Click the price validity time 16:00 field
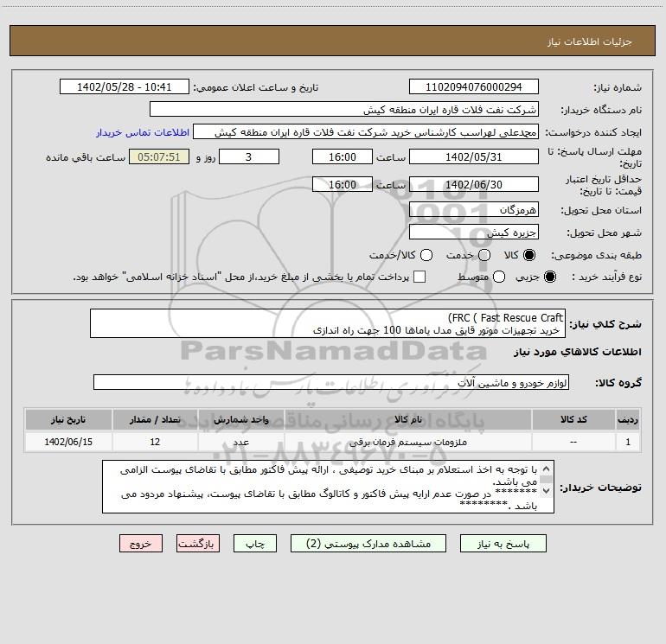This screenshot has width=666, height=644. (x=343, y=184)
